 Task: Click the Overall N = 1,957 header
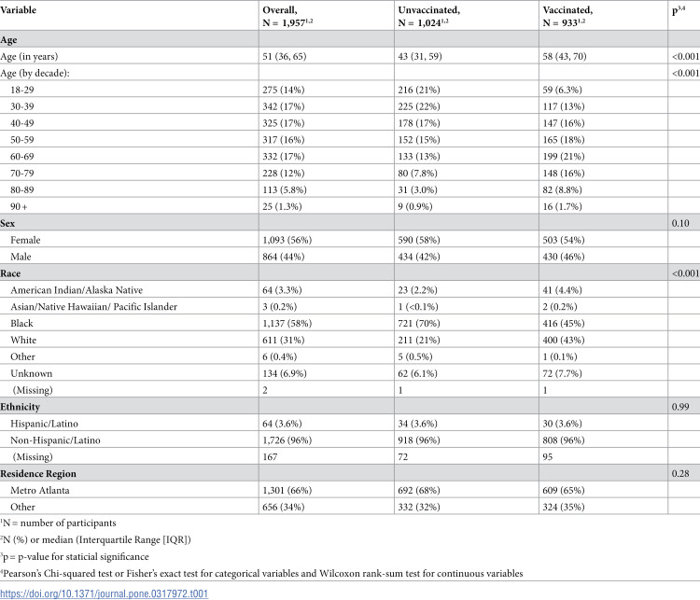point(287,16)
